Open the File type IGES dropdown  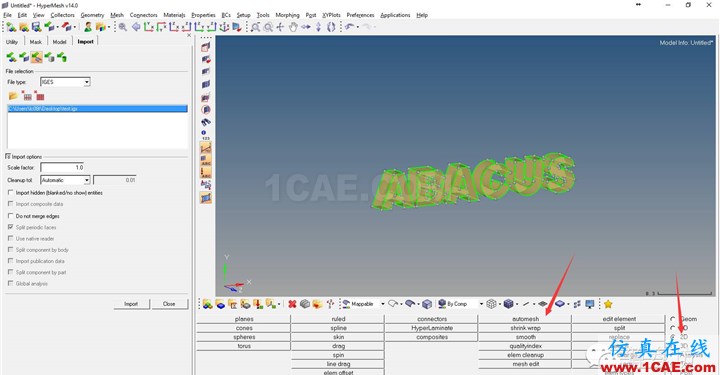pos(65,82)
